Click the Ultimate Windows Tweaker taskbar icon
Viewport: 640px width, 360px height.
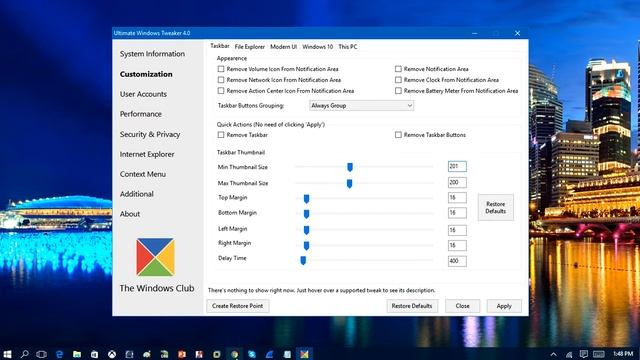[304, 354]
